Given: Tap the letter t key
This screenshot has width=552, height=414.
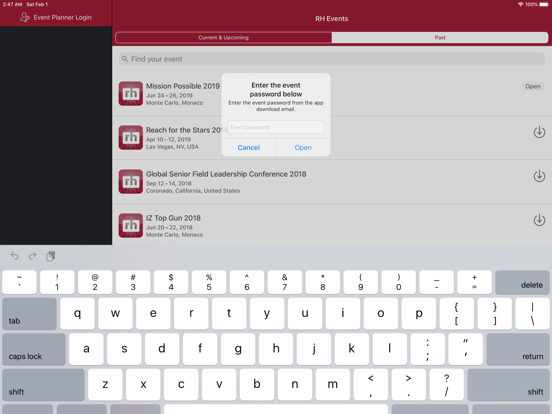Looking at the screenshot, I should point(229,314).
